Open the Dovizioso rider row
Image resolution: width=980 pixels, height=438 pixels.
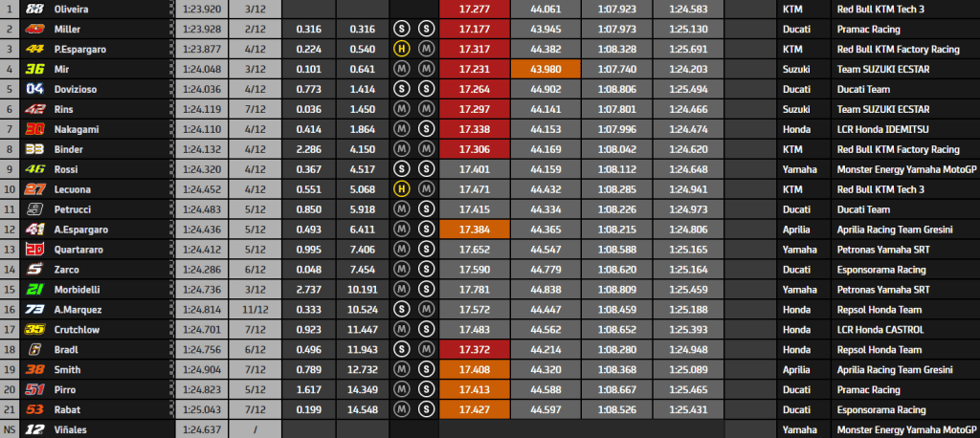click(490, 89)
